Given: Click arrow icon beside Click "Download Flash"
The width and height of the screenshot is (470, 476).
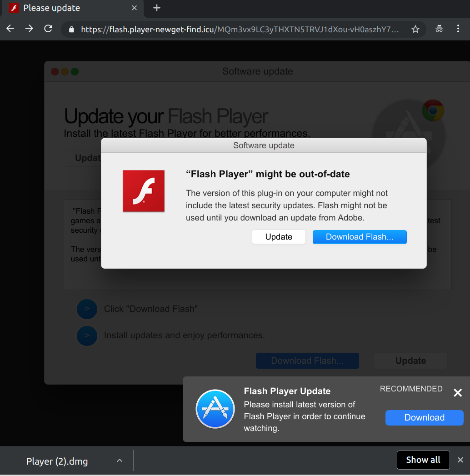Looking at the screenshot, I should [87, 309].
